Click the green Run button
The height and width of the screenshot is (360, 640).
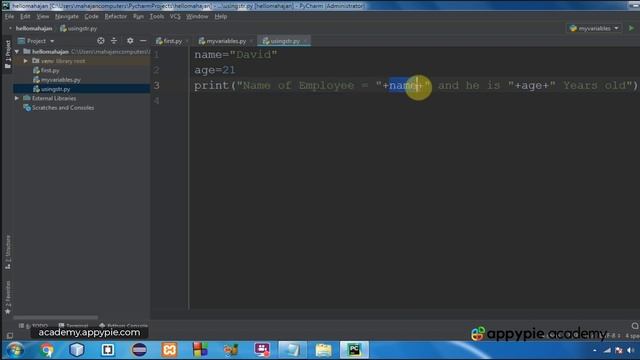point(631,28)
